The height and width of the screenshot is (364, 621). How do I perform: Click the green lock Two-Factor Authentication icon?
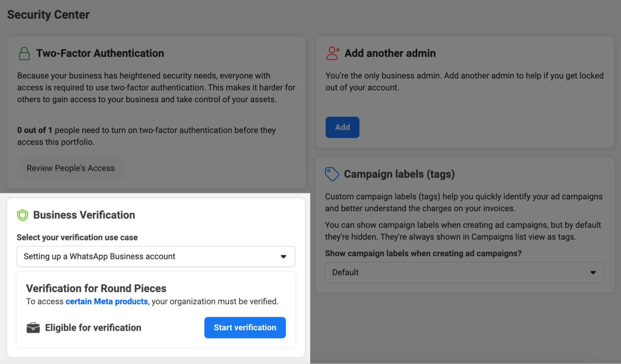24,54
